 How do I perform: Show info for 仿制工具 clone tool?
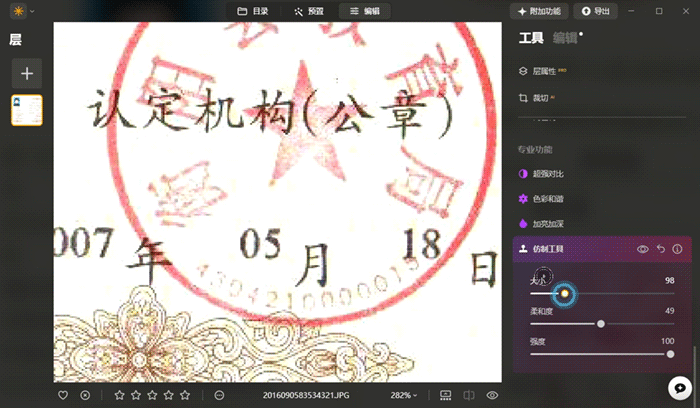pos(677,249)
